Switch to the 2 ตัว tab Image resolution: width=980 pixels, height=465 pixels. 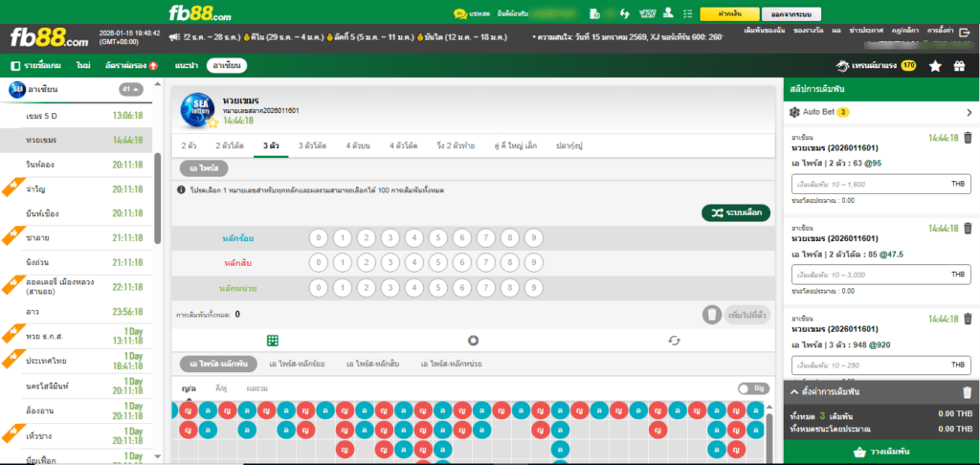189,145
